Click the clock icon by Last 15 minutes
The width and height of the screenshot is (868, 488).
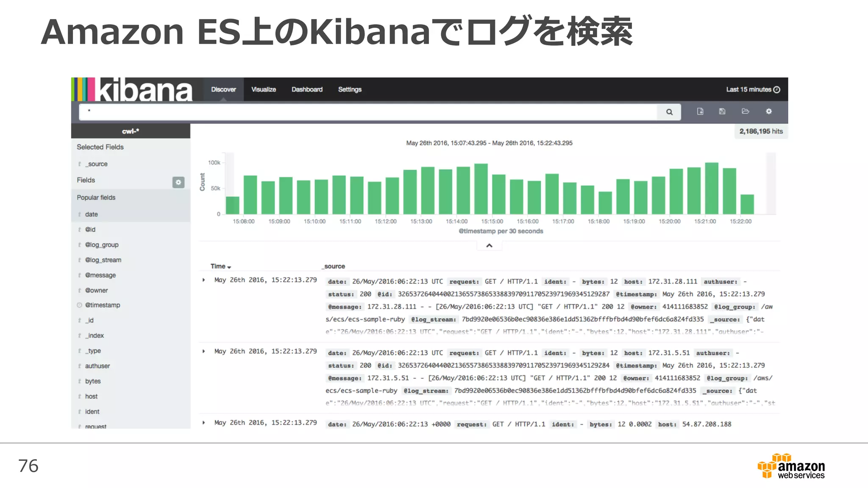coord(777,89)
